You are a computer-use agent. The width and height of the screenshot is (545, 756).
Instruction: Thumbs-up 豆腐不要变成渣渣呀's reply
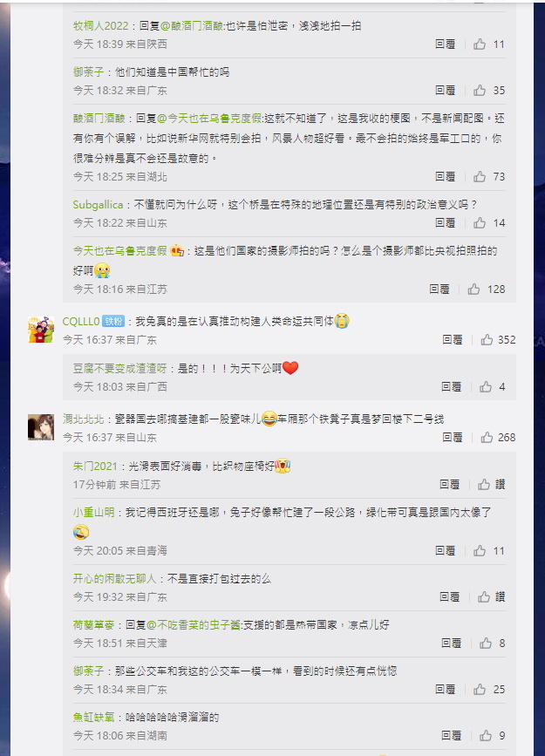click(485, 386)
